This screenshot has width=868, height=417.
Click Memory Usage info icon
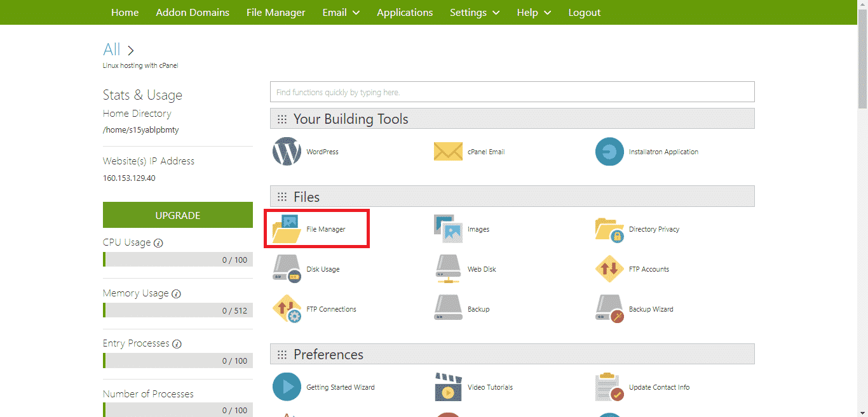point(176,294)
